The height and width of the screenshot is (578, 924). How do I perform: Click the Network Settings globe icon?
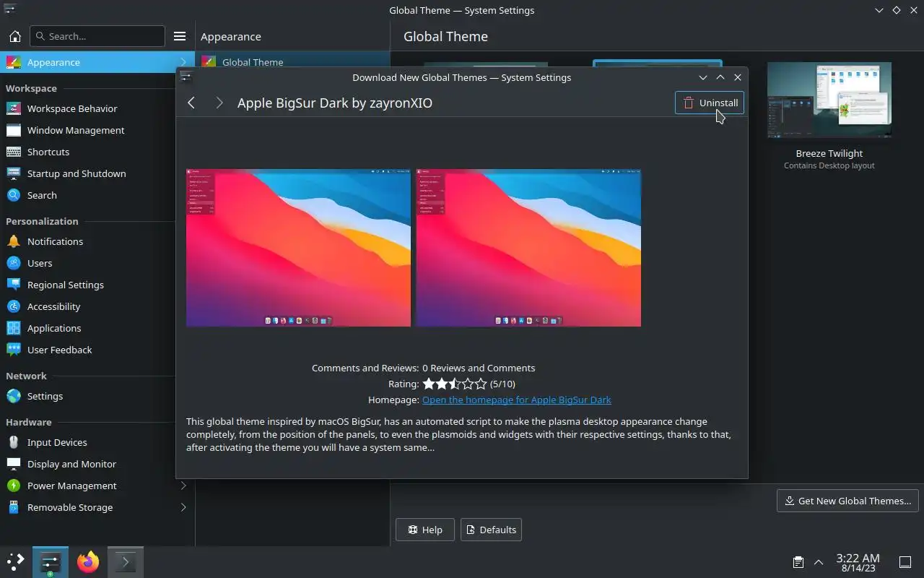click(x=13, y=396)
